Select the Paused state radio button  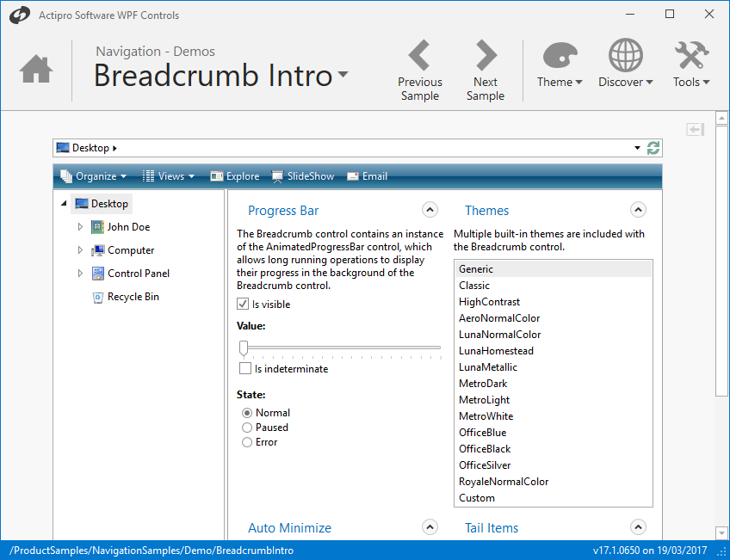click(x=247, y=427)
